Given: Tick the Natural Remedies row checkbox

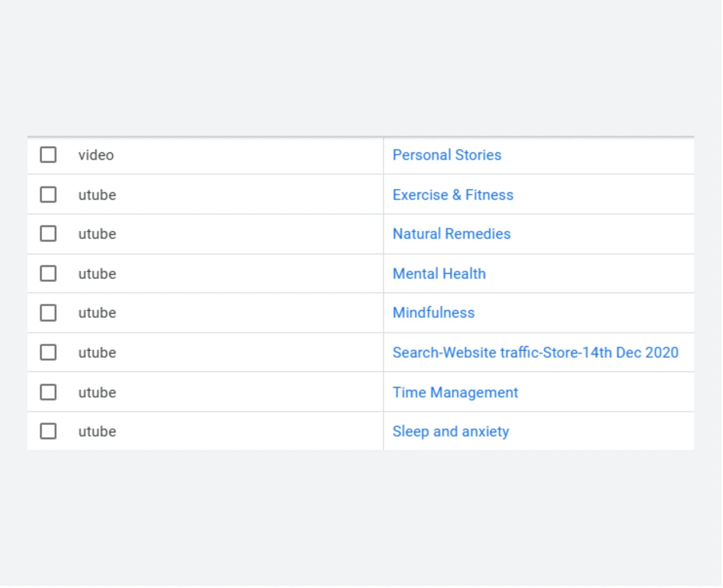Looking at the screenshot, I should [48, 234].
